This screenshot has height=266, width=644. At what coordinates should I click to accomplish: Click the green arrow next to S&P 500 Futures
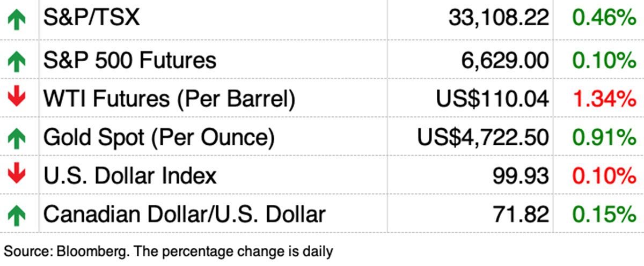(17, 61)
